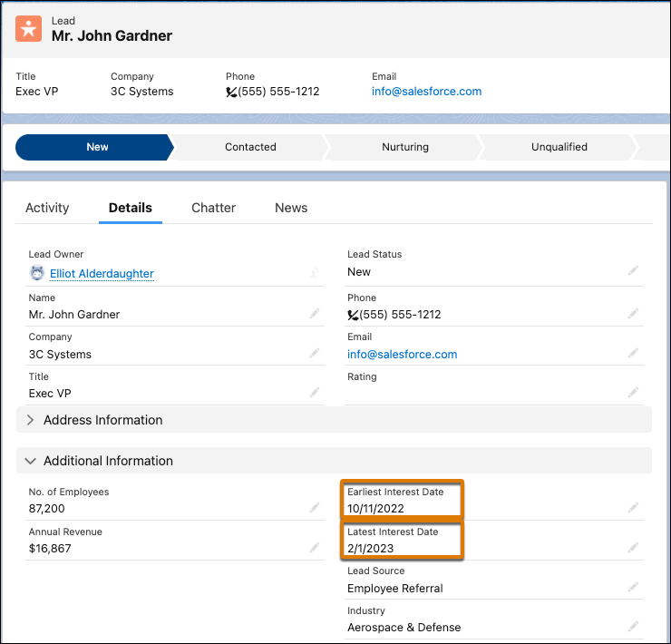
Task: Click the Name value in Details section
Action: [74, 315]
